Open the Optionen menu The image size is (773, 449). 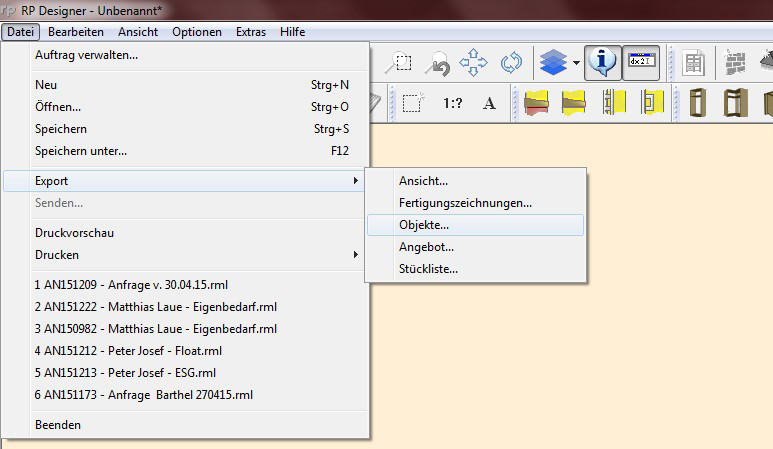point(197,32)
